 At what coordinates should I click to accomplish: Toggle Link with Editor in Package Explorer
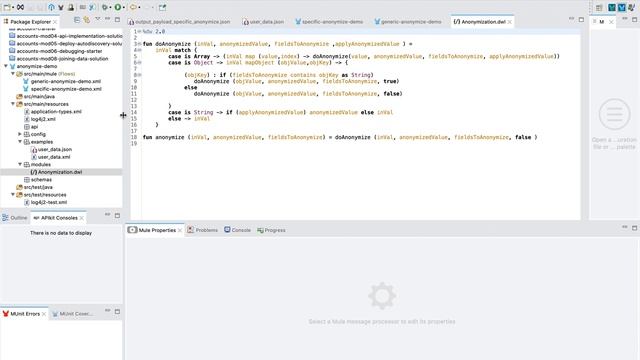coord(87,20)
